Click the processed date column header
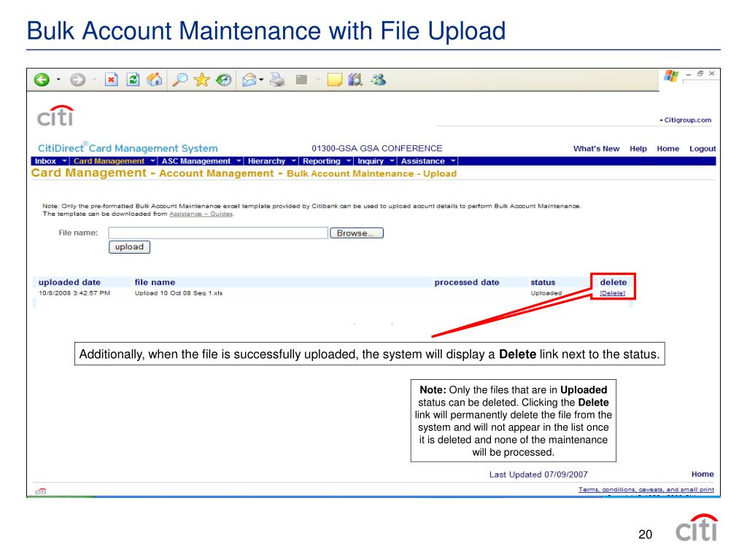The image size is (747, 560). point(467,282)
